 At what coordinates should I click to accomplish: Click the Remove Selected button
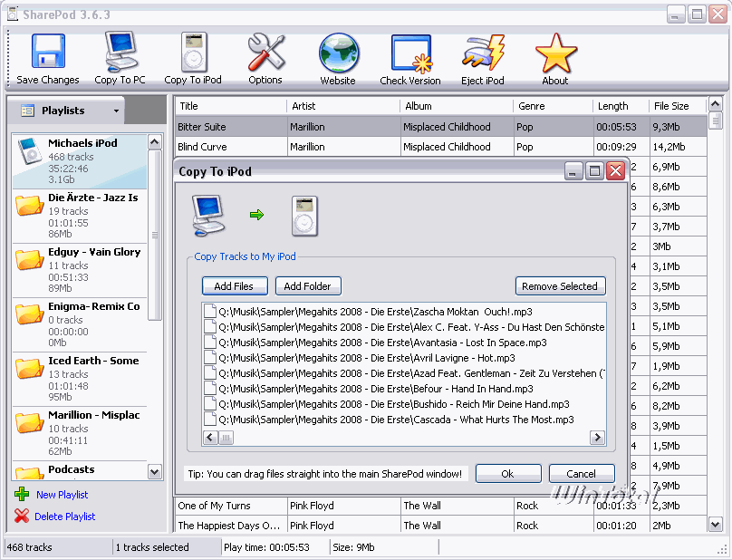coord(560,286)
